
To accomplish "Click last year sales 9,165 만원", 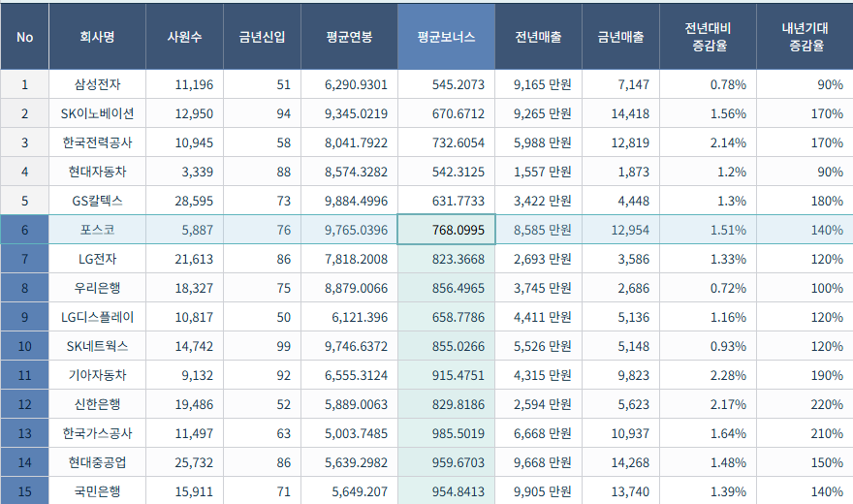I will pos(539,84).
